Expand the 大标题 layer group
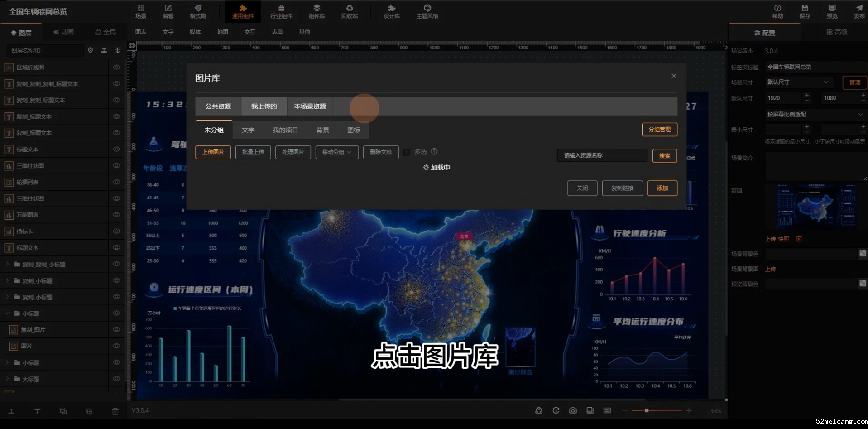This screenshot has width=868, height=429. click(7, 379)
